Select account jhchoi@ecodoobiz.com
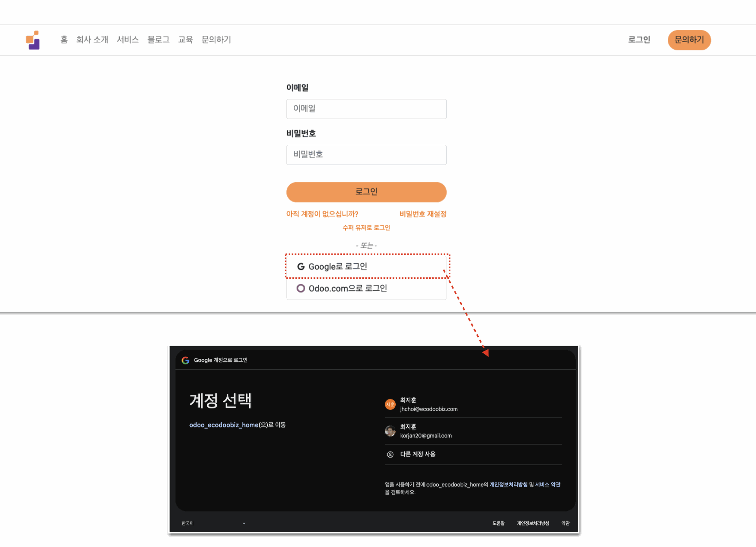Screen dimensions: 756x547 tap(473, 405)
